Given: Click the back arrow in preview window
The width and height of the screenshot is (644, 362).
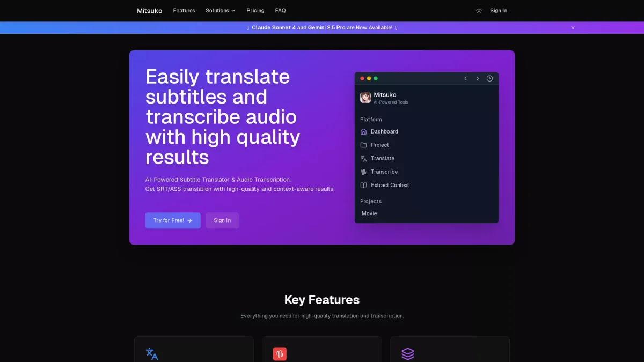Looking at the screenshot, I should 465,78.
